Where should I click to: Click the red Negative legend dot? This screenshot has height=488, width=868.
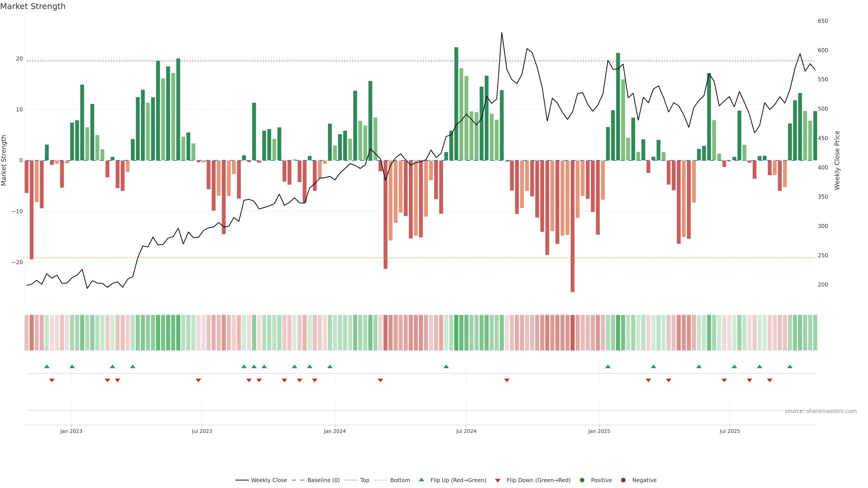coord(623,480)
